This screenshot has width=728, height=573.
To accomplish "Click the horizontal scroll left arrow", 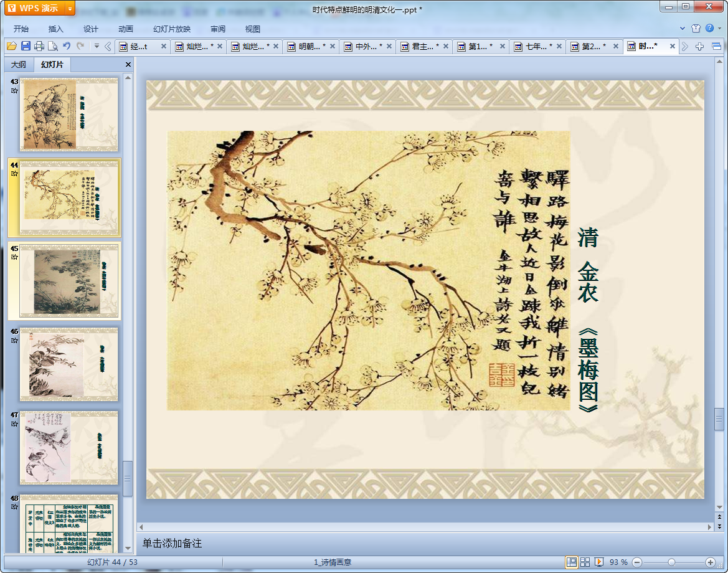I will pos(141,527).
